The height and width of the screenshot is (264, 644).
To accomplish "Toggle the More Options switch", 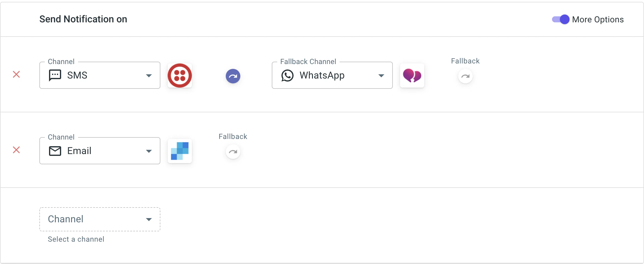I will [560, 19].
